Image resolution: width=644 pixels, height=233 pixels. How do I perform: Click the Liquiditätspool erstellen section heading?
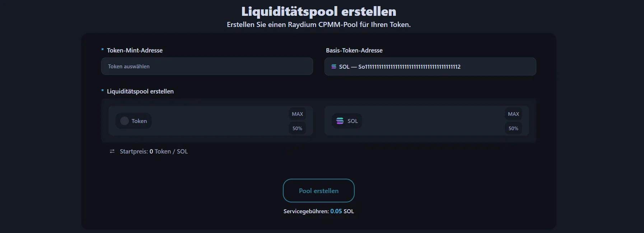[140, 91]
